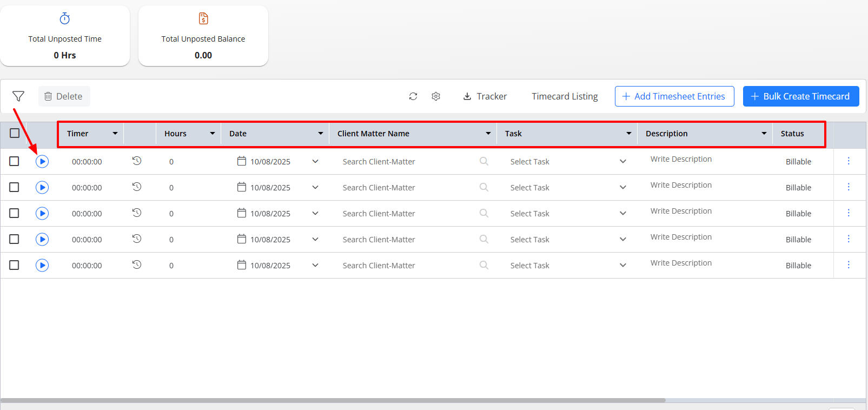Viewport: 868px width, 410px height.
Task: Open the Task column header dropdown arrow
Action: point(629,134)
